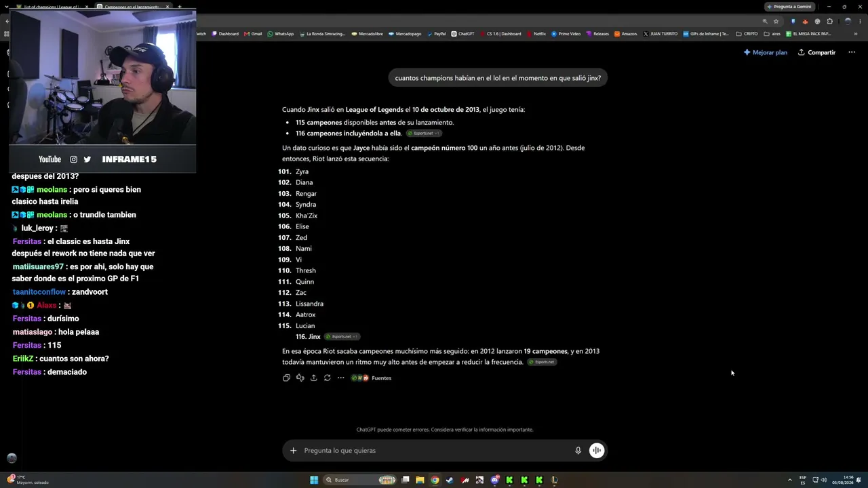Open more actions under the response
The height and width of the screenshot is (488, 868).
pyautogui.click(x=340, y=378)
